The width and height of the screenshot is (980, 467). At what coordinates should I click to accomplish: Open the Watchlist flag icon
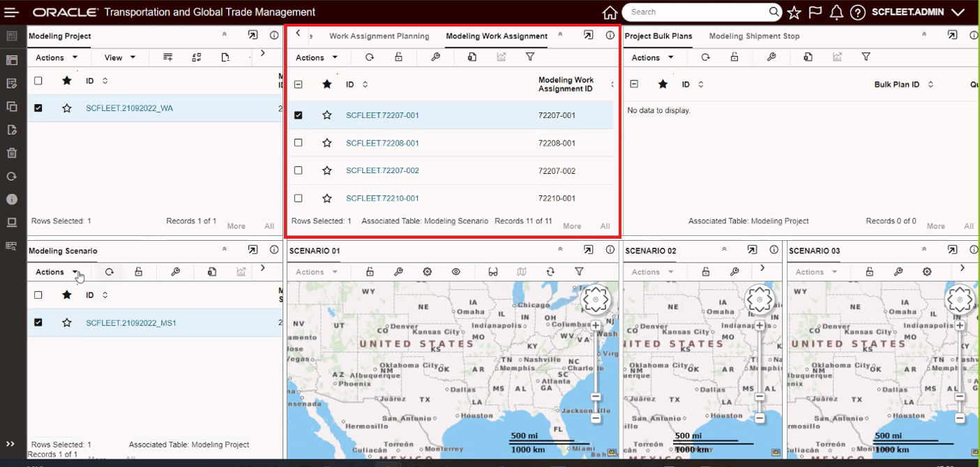click(815, 13)
